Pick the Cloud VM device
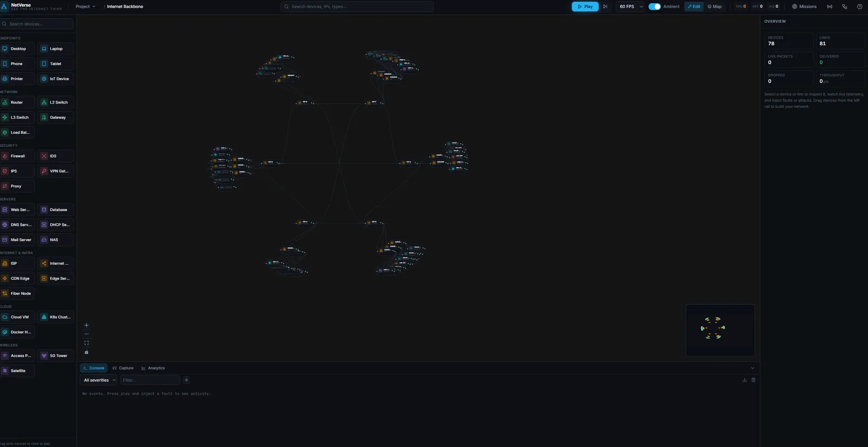The height and width of the screenshot is (447, 868). click(x=17, y=317)
